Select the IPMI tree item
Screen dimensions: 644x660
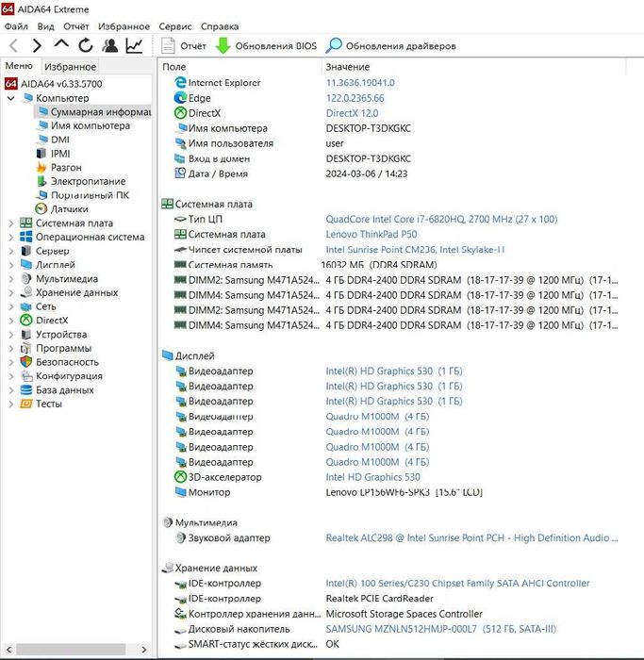tap(60, 154)
